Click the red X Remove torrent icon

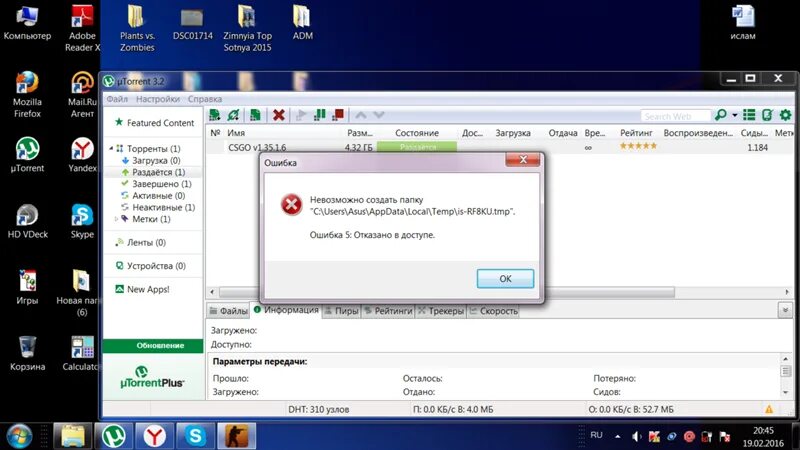pos(279,115)
